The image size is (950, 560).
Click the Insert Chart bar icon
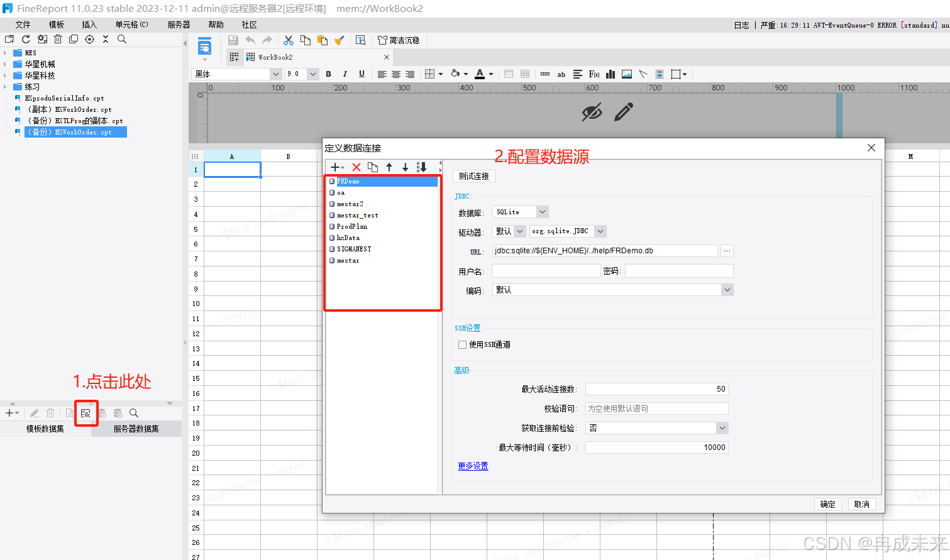(x=610, y=74)
